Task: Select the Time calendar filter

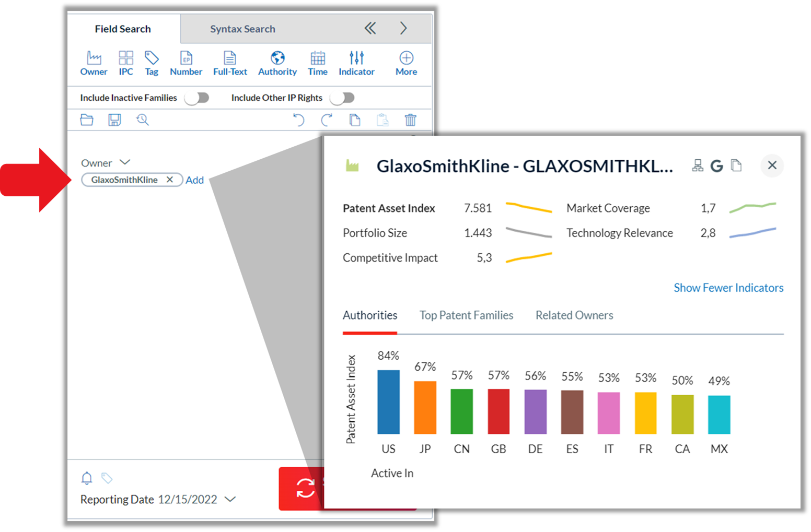Action: 318,63
